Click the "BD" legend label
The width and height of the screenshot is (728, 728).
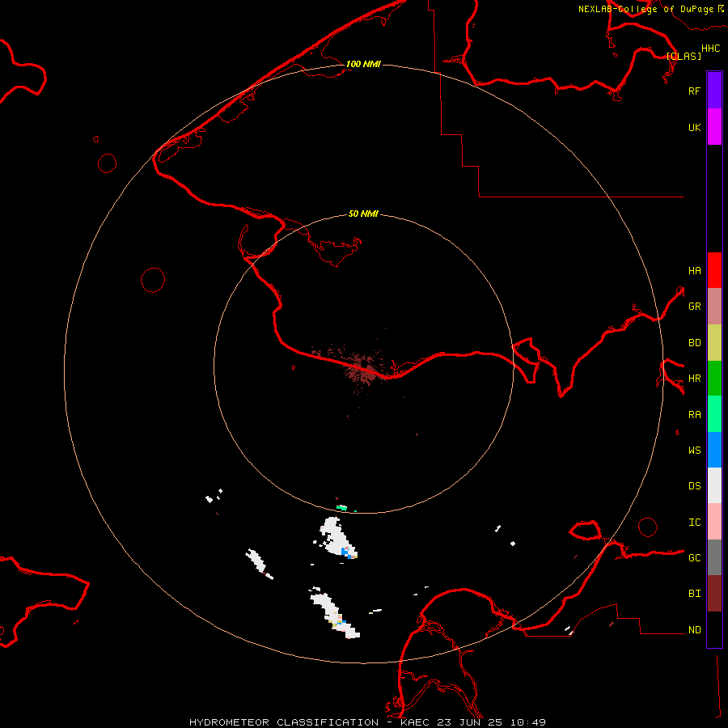[x=694, y=343]
